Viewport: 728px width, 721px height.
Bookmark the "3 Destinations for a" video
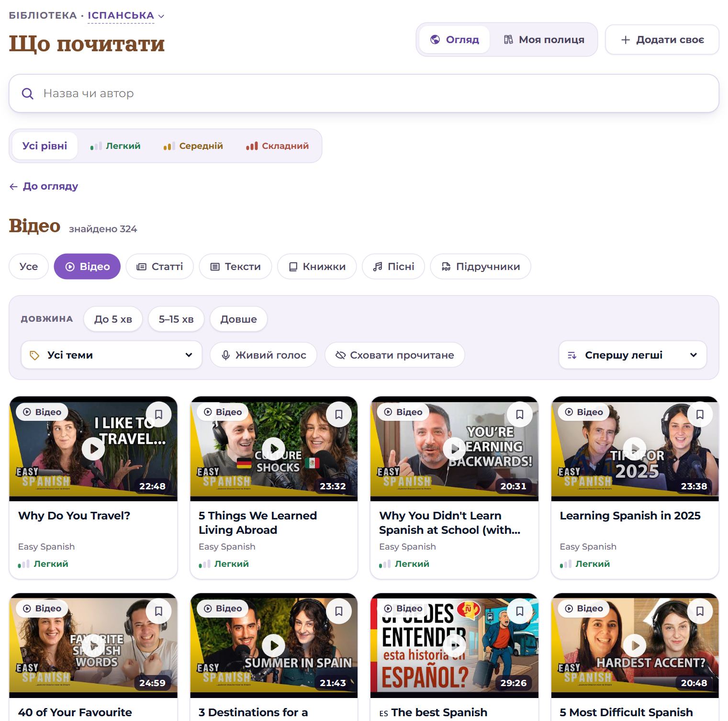point(339,611)
